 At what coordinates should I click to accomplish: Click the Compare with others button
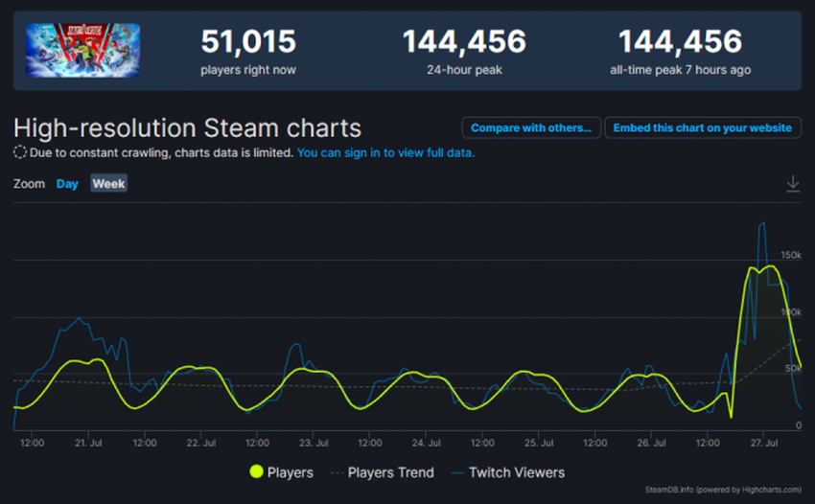pyautogui.click(x=530, y=127)
